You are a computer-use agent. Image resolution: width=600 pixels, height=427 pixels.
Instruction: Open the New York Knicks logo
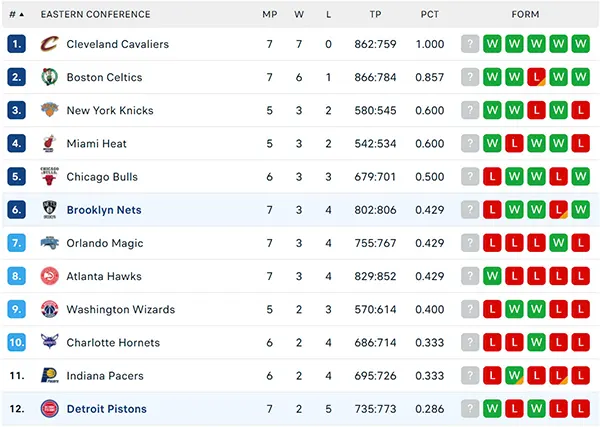click(49, 110)
